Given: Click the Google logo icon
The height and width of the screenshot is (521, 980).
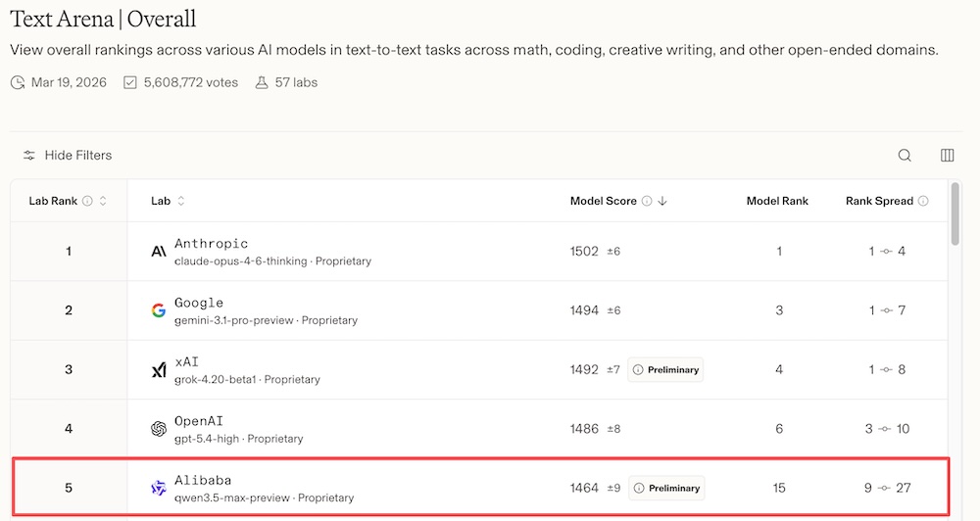Looking at the screenshot, I should [x=159, y=311].
